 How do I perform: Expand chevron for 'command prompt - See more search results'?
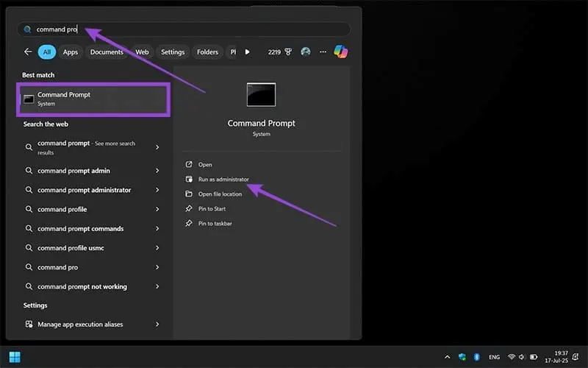[157, 147]
